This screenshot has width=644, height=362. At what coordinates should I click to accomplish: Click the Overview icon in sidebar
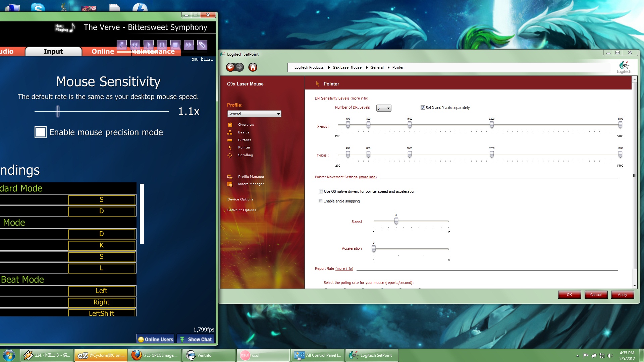click(230, 125)
